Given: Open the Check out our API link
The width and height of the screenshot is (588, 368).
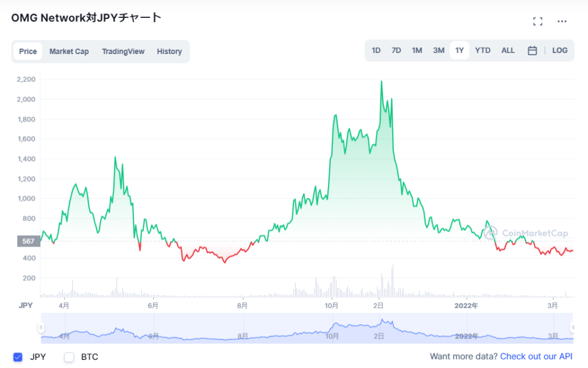Looking at the screenshot, I should (536, 356).
